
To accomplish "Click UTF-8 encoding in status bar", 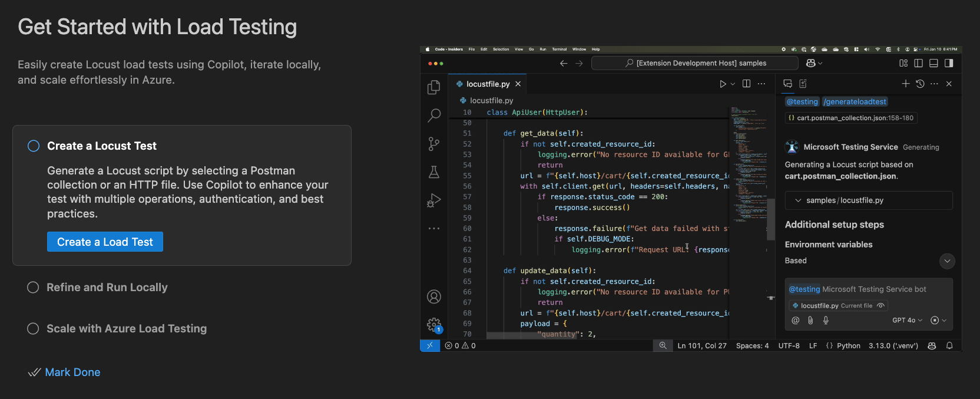I will [789, 345].
